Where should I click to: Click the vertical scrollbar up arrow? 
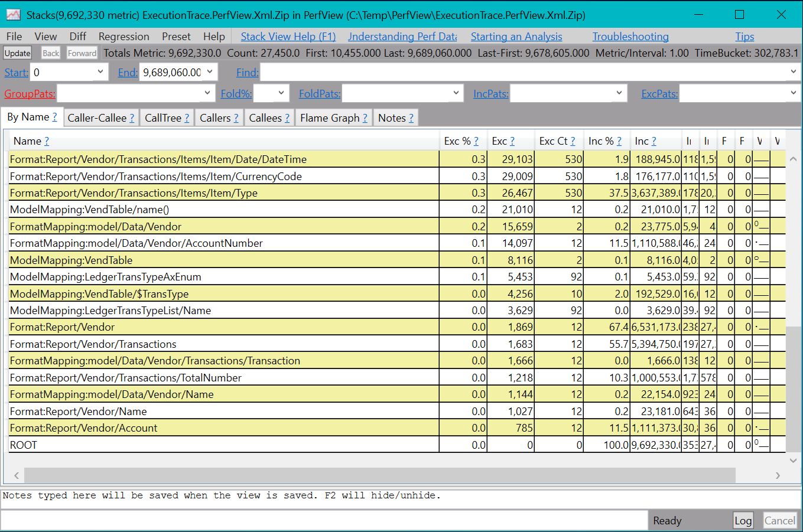(794, 159)
